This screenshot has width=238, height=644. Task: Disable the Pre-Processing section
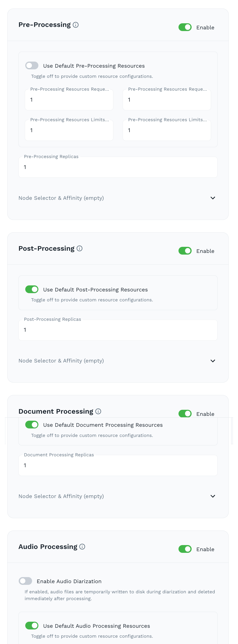coord(185,27)
